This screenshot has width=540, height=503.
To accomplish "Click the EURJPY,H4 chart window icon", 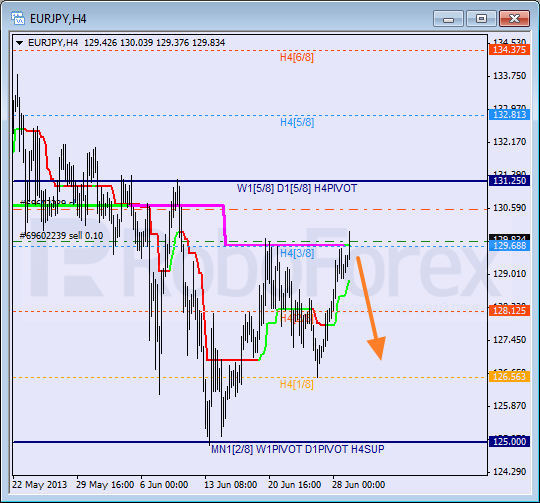I will 18,18.
